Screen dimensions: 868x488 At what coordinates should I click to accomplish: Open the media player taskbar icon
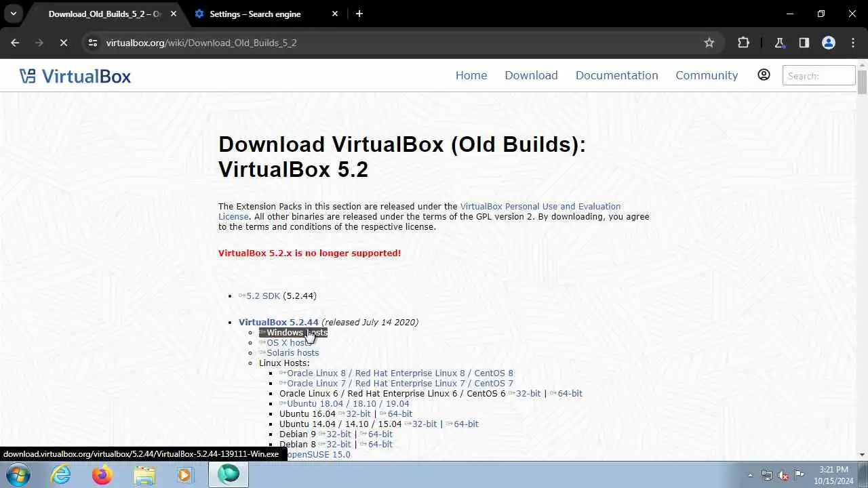pyautogui.click(x=185, y=474)
